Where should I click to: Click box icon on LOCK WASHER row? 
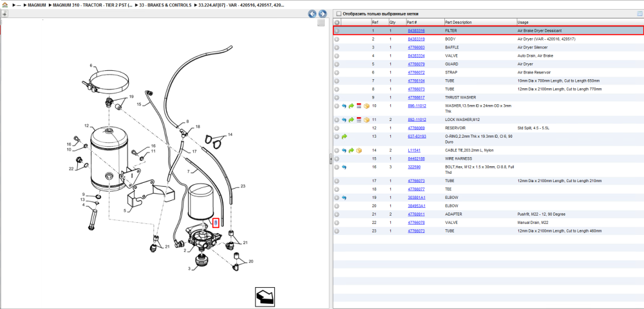click(x=366, y=120)
